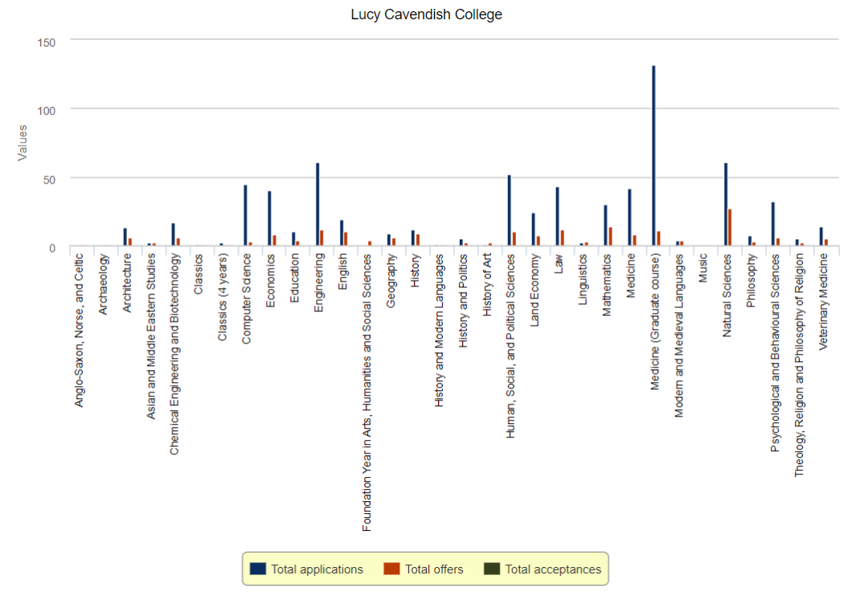868x600 pixels.
Task: Click the Natural Sciences offers bar
Action: pos(730,227)
